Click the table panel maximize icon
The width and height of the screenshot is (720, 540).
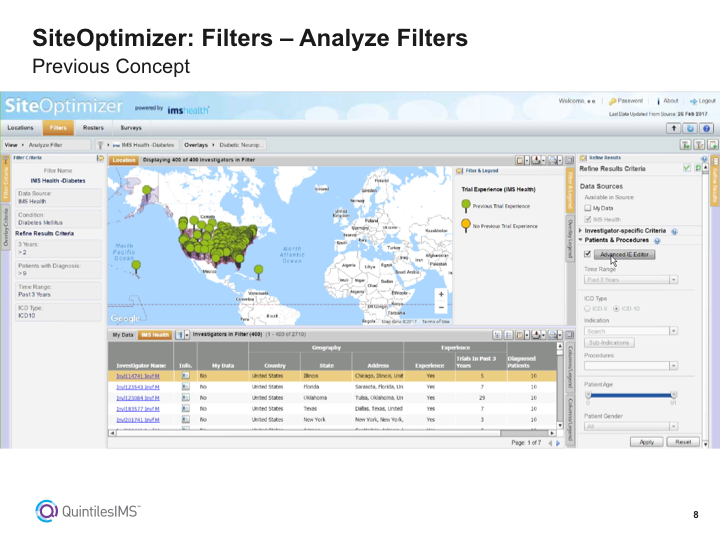[569, 335]
